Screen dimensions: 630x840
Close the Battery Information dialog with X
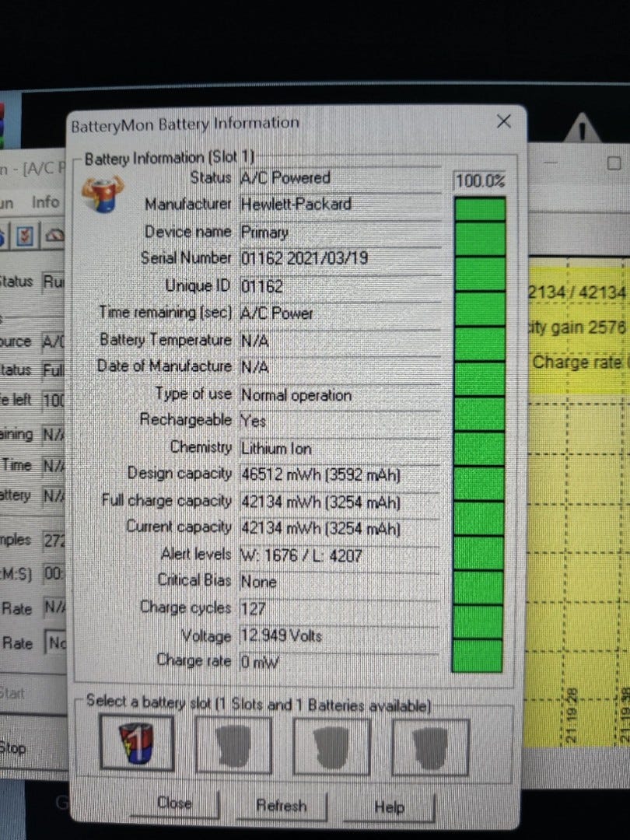pyautogui.click(x=503, y=121)
